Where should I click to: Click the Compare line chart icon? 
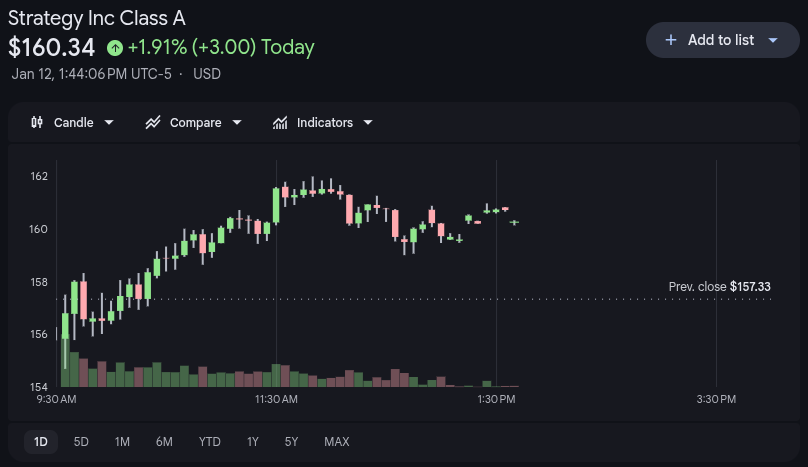[x=153, y=122]
